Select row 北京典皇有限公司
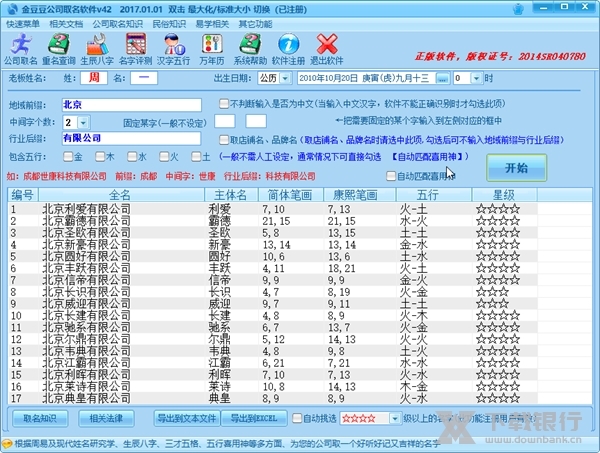This screenshot has height=453, width=600. pyautogui.click(x=272, y=398)
